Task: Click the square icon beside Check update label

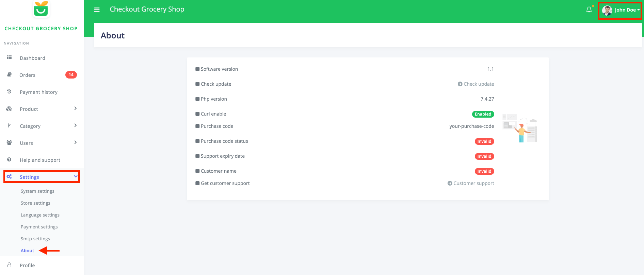Action: (197, 84)
